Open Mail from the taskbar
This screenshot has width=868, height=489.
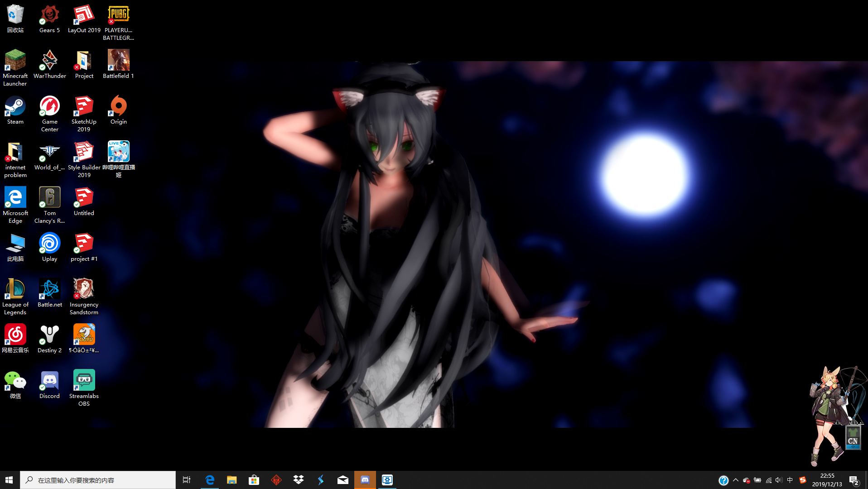click(343, 480)
